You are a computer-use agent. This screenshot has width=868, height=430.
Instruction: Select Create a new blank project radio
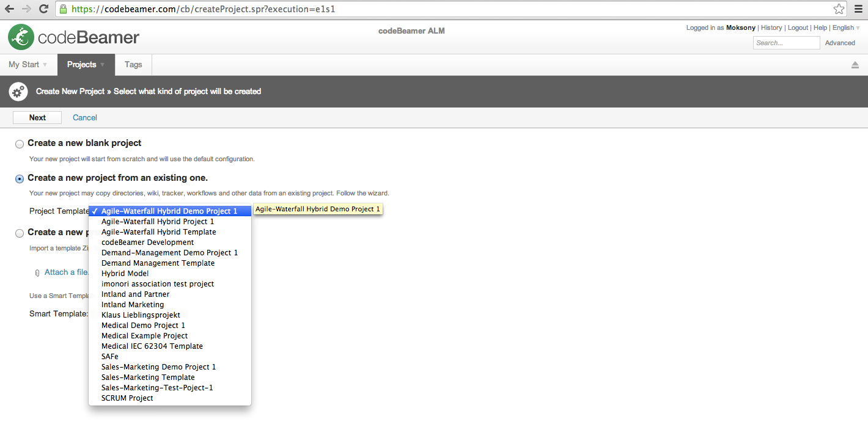20,144
